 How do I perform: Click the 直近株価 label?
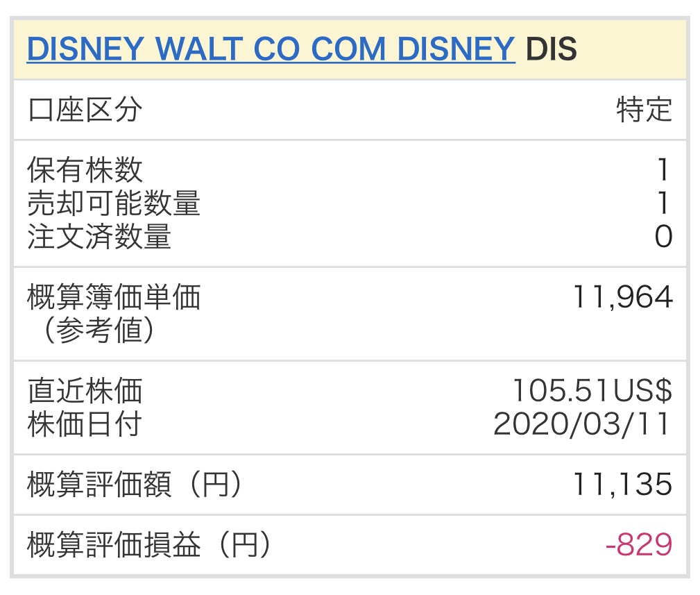click(85, 391)
